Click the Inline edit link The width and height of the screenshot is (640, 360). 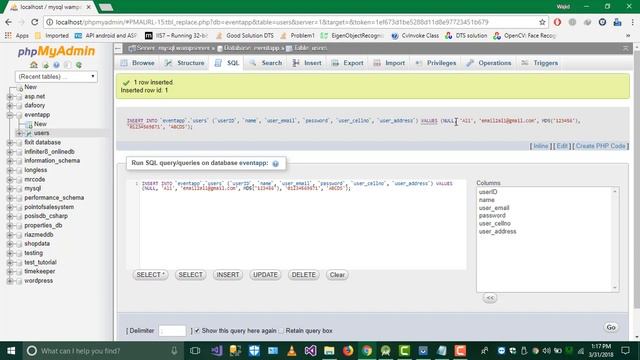(540, 146)
